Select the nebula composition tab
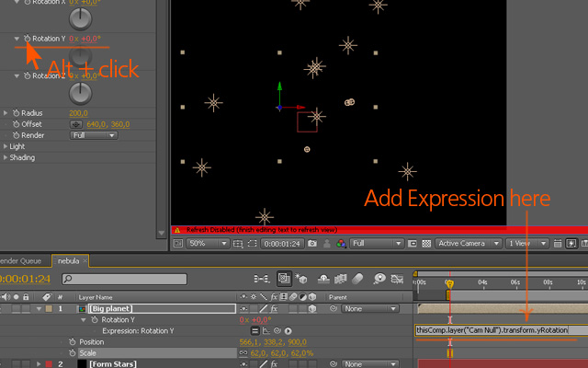 (68, 261)
